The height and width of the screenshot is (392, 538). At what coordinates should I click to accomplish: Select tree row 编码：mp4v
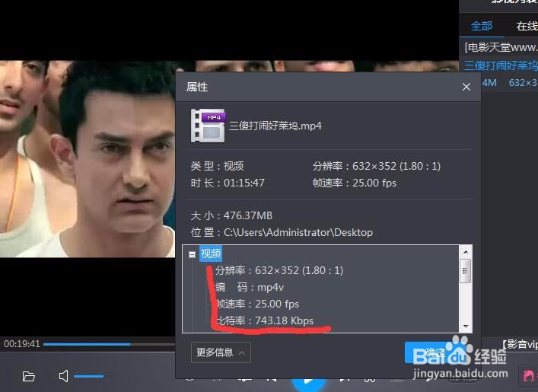click(250, 287)
